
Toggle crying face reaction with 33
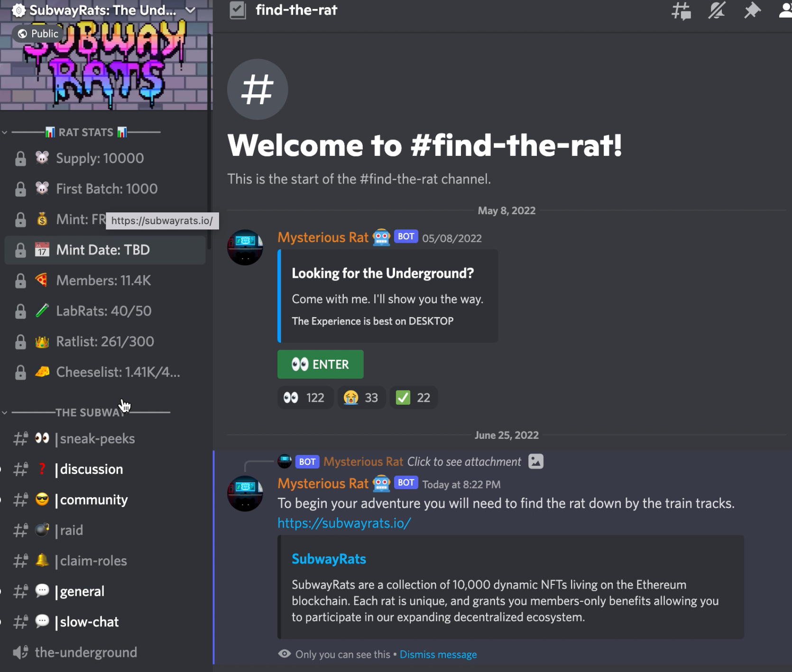[361, 398]
